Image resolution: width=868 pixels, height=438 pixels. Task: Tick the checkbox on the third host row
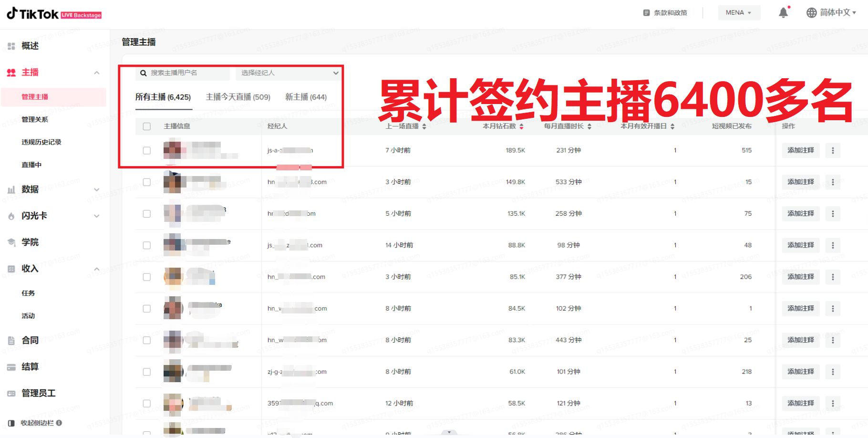tap(147, 213)
